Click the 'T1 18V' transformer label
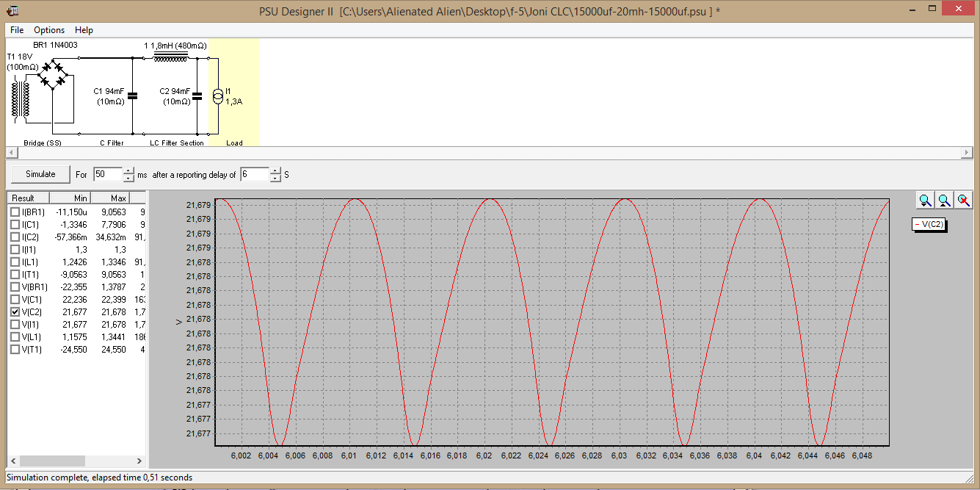 point(20,57)
